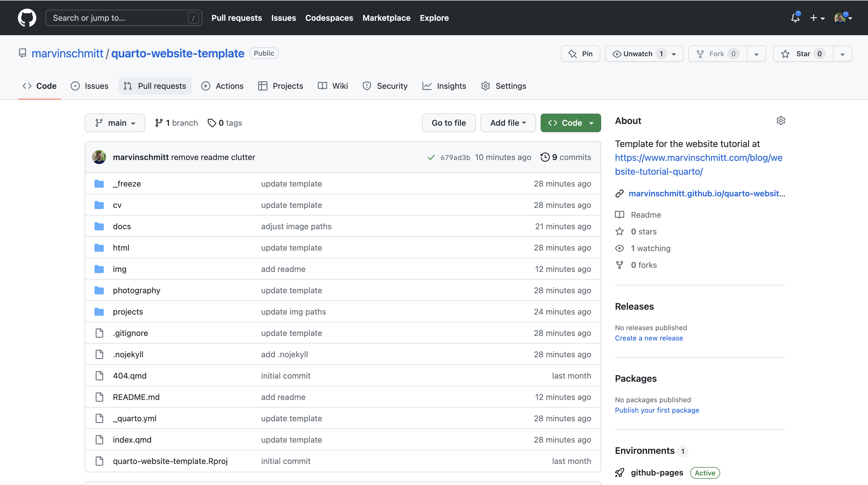Screen dimensions: 868x485
Task: Click Explore in top navigation
Action: pyautogui.click(x=434, y=18)
